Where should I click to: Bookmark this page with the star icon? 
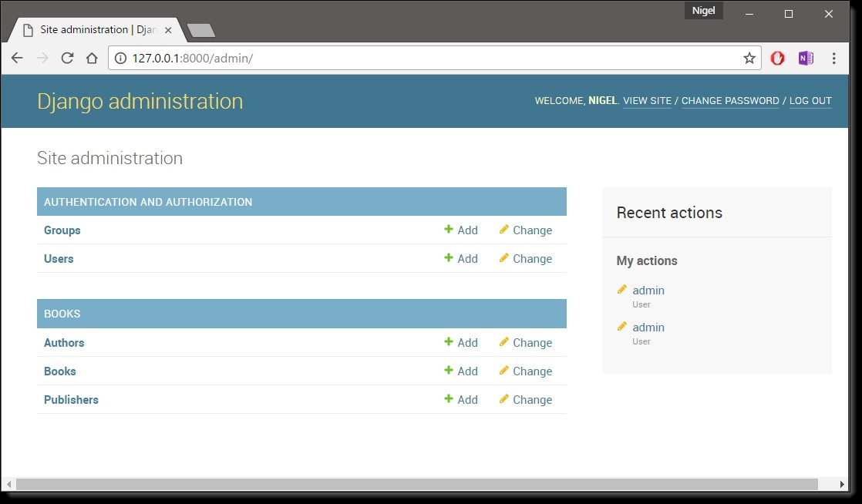tap(749, 59)
